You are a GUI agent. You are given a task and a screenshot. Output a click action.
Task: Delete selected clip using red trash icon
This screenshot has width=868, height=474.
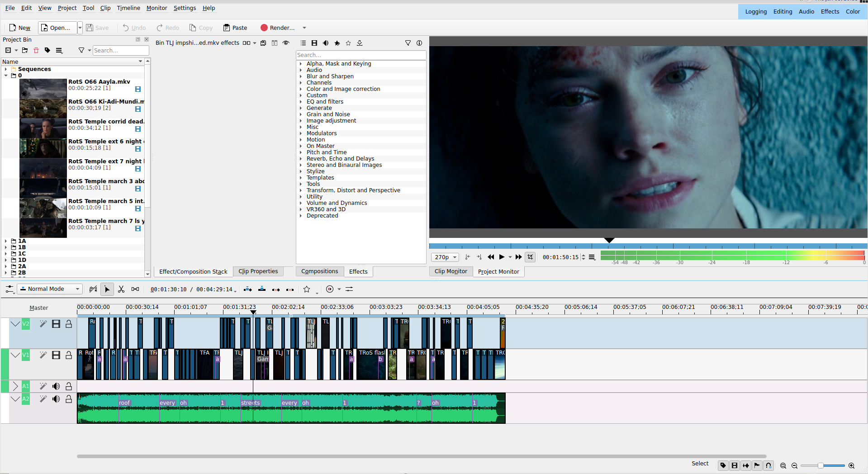tap(36, 50)
